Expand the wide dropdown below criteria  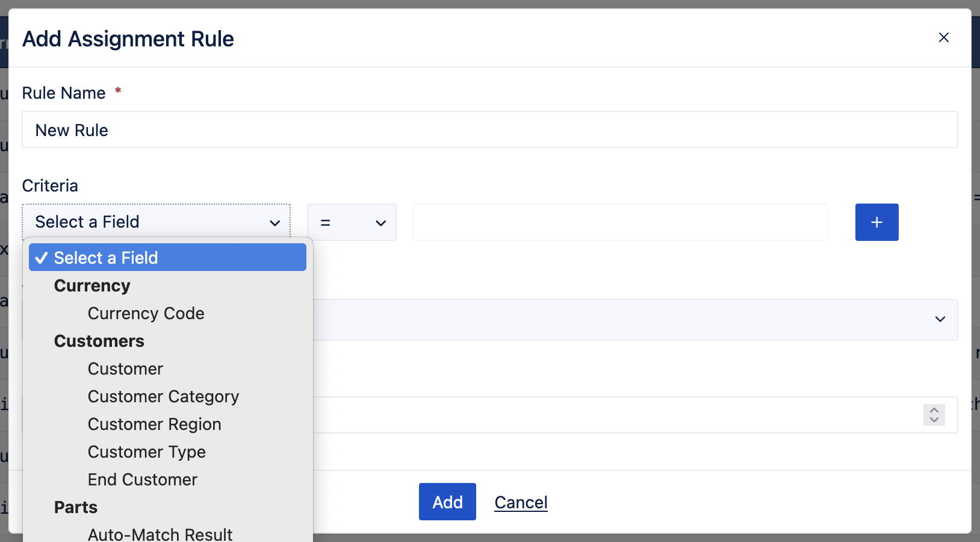click(x=635, y=319)
